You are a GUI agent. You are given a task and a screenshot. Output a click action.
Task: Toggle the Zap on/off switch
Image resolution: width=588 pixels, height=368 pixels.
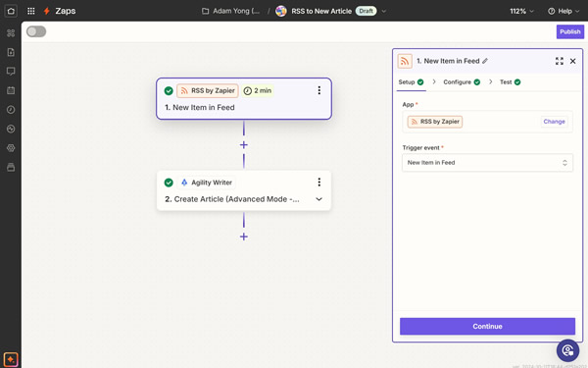click(36, 31)
